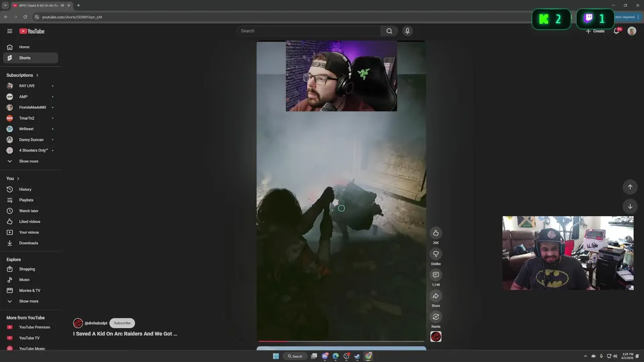Open Steam from the taskbar

click(357, 356)
